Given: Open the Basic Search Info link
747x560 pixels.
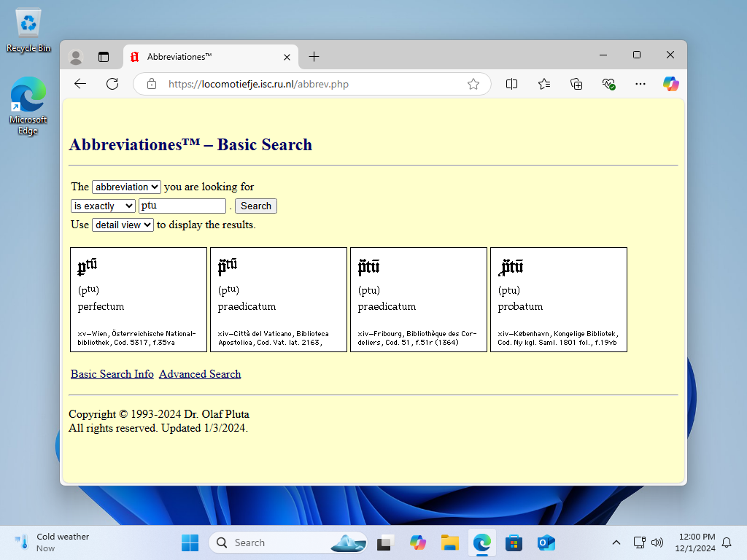Looking at the screenshot, I should 112,374.
